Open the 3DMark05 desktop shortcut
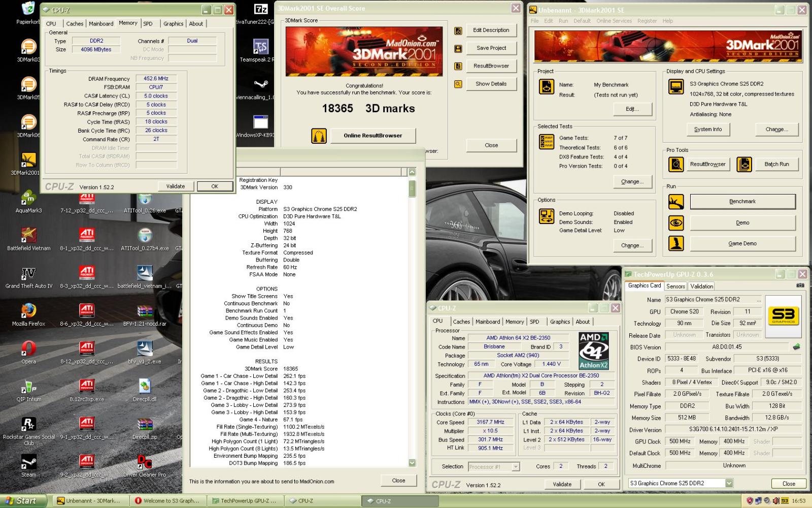 pyautogui.click(x=28, y=84)
